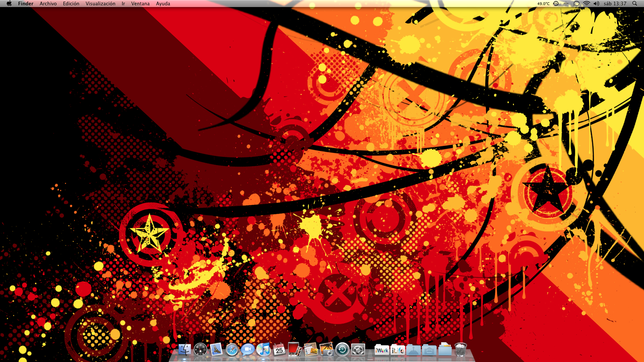Launch Photo Booth from the Dock
This screenshot has height=362, width=644.
tap(294, 350)
